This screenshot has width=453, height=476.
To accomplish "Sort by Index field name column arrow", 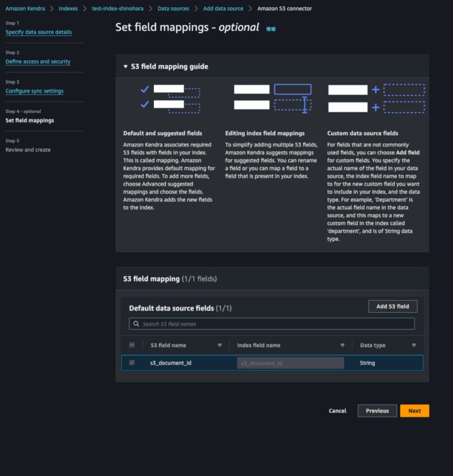I will [x=342, y=345].
